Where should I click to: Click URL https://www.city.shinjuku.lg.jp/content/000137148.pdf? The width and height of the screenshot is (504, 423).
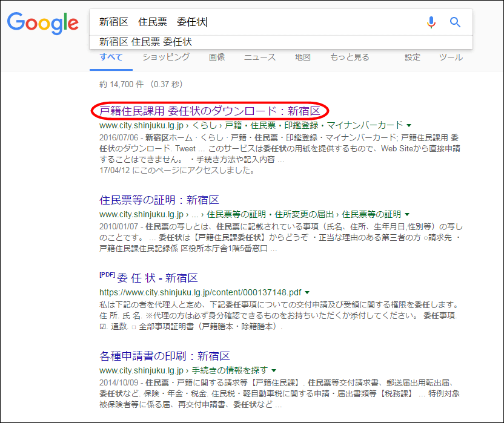click(201, 293)
